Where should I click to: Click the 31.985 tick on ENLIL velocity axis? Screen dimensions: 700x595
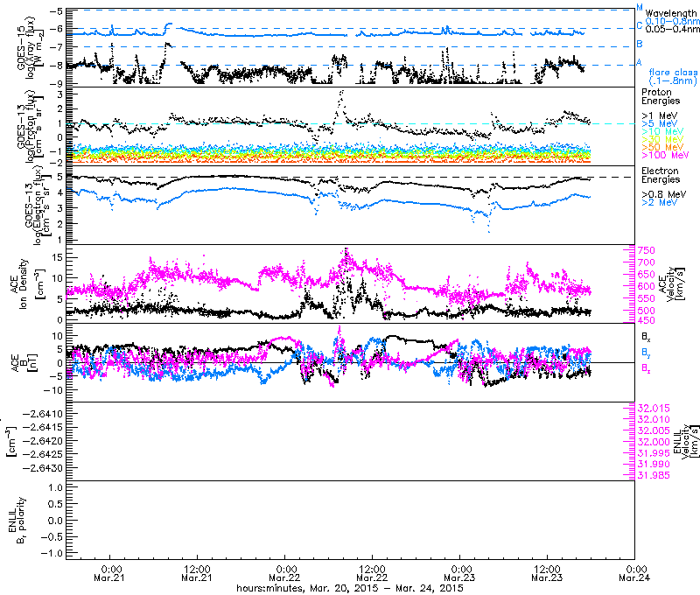click(x=654, y=475)
